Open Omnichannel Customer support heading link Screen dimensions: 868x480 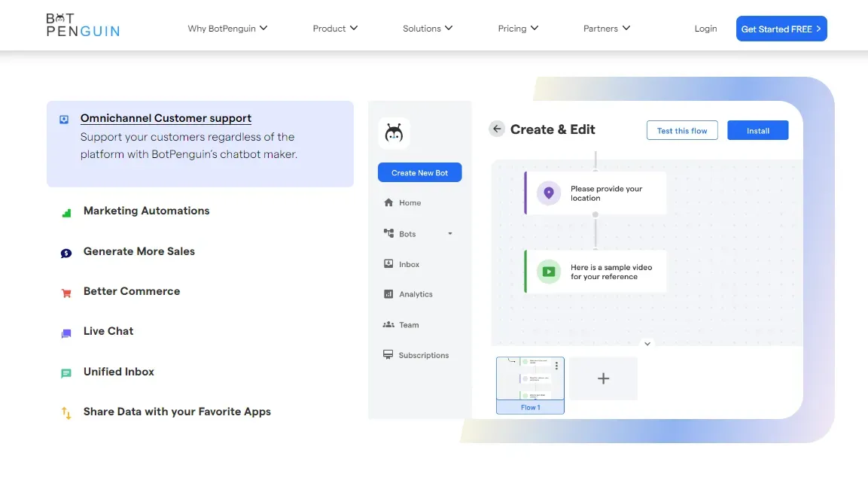(x=166, y=118)
